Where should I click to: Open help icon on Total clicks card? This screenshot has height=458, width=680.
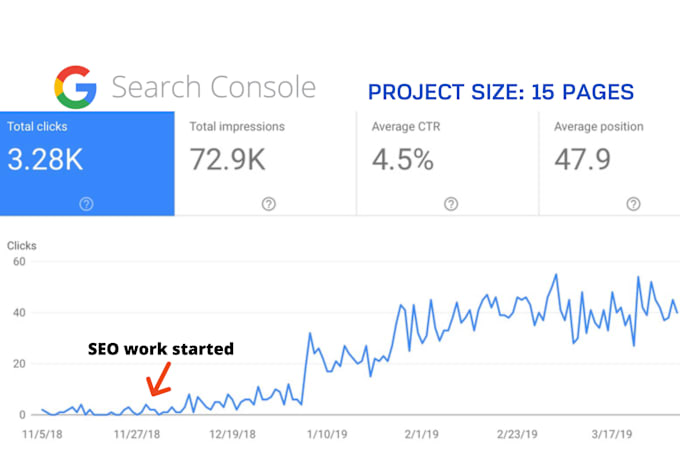click(86, 204)
